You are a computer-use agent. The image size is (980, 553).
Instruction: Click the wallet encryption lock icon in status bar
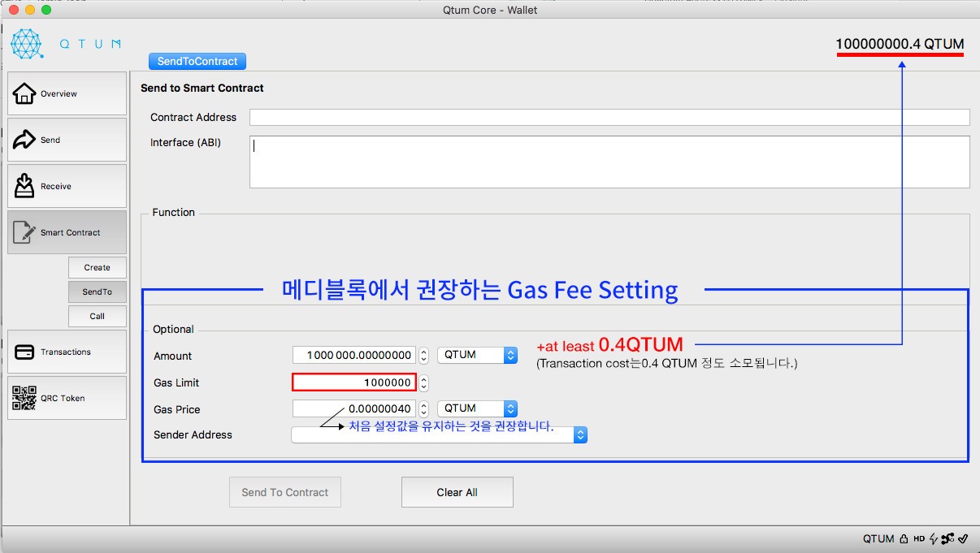pos(904,538)
